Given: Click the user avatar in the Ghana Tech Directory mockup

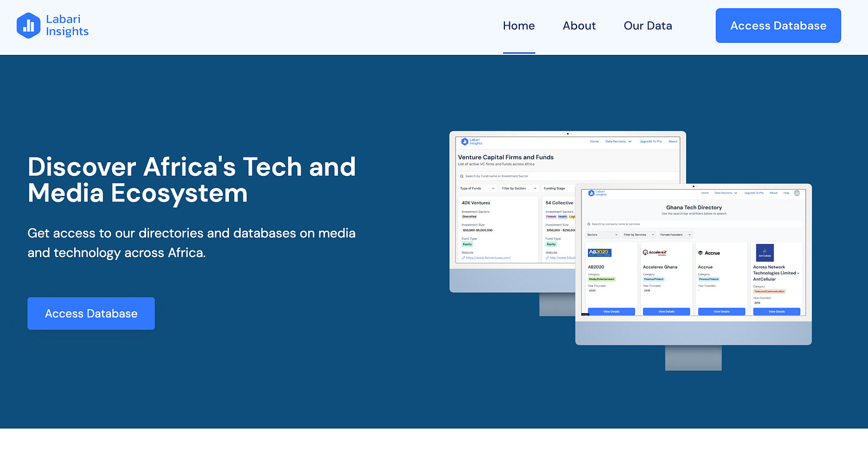Looking at the screenshot, I should click(797, 193).
